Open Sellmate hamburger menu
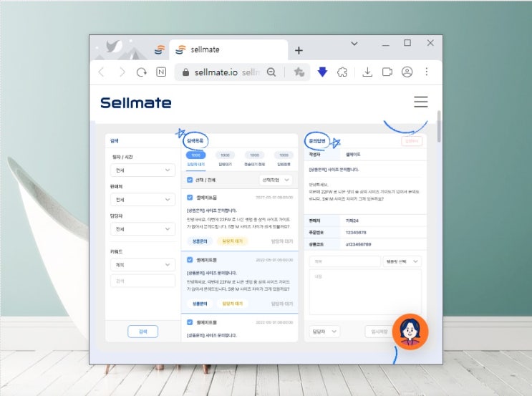The image size is (532, 396). coord(421,102)
